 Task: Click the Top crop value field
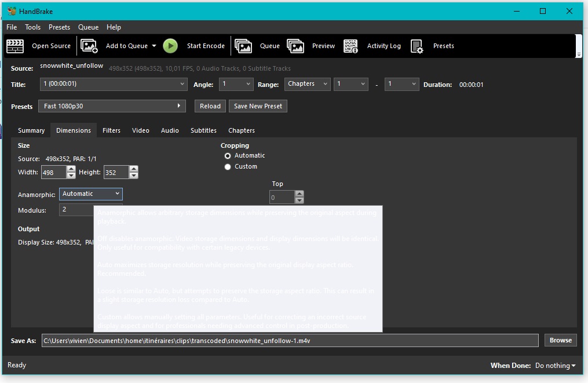[282, 198]
